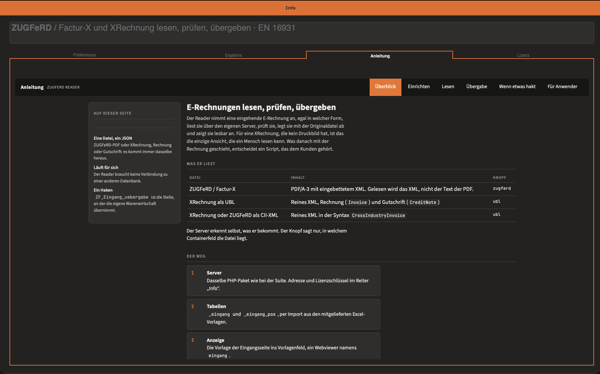
Task: Click 'PDF/A-3 mit eingebettetem XML' description cell
Action: (x=382, y=189)
